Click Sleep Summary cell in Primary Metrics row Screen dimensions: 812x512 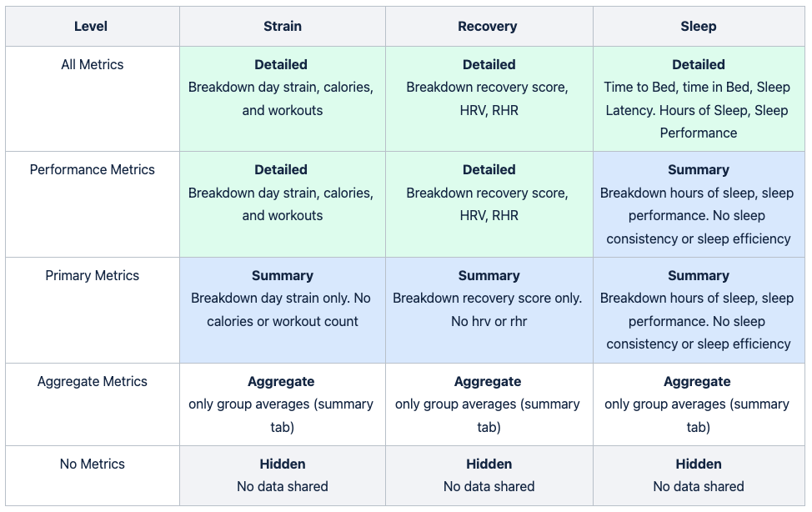(x=698, y=309)
